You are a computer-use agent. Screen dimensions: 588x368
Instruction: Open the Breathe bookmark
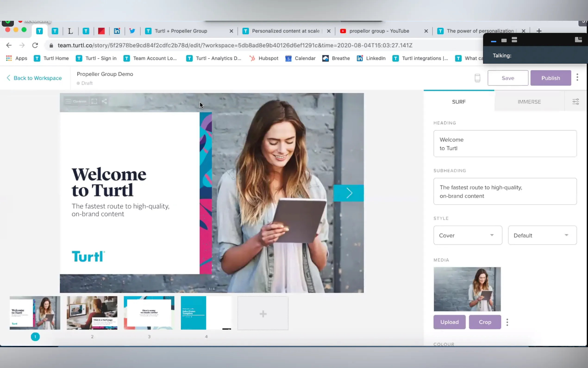336,58
